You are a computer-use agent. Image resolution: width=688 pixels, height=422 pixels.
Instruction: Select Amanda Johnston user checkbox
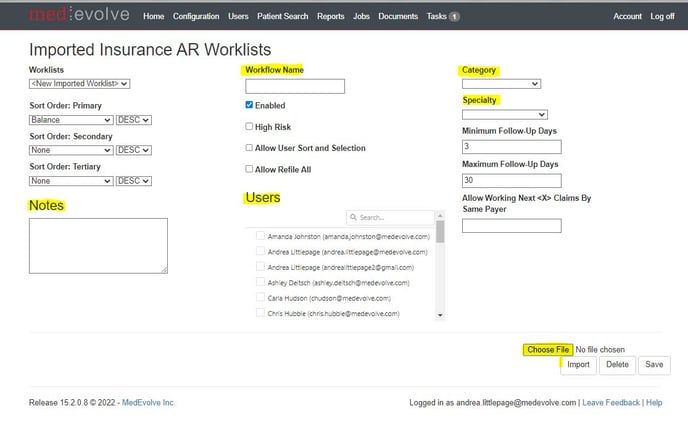pyautogui.click(x=260, y=237)
